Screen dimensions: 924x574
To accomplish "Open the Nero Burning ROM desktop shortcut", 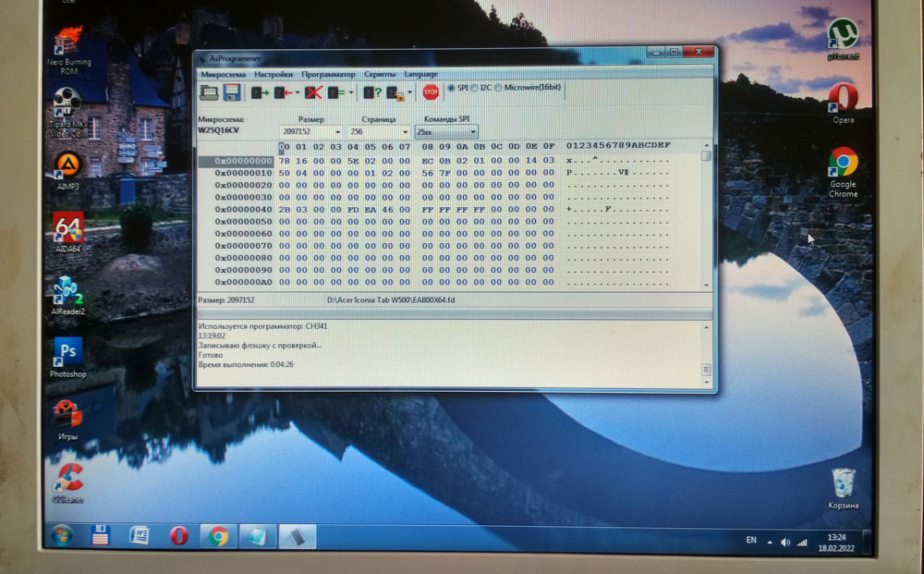I will (69, 50).
